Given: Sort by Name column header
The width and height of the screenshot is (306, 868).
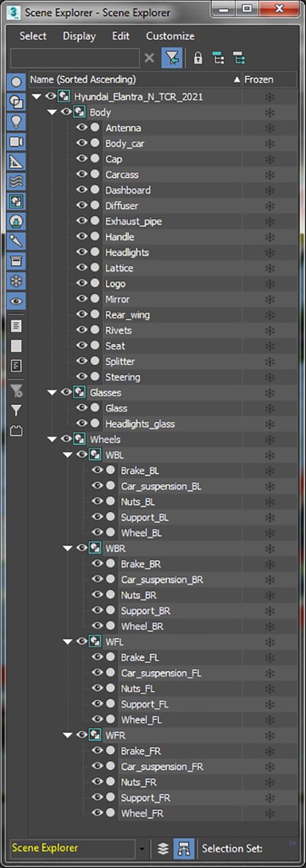Looking at the screenshot, I should (136, 80).
